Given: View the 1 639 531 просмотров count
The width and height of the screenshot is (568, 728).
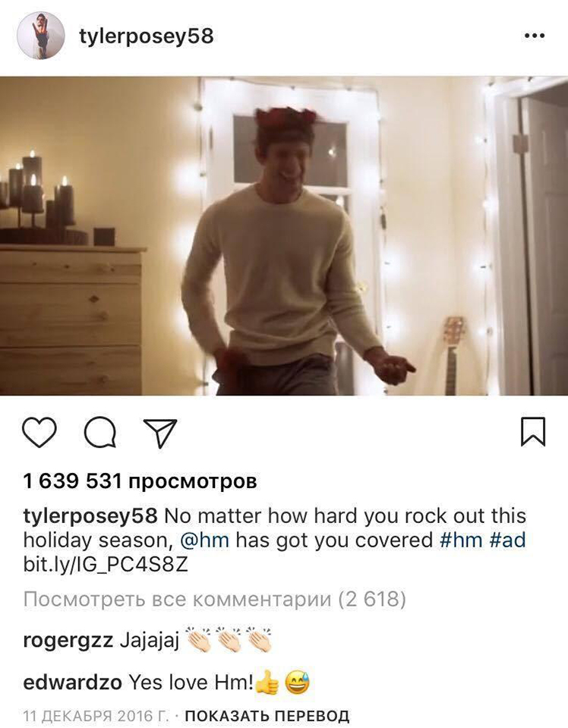Looking at the screenshot, I should tap(140, 481).
